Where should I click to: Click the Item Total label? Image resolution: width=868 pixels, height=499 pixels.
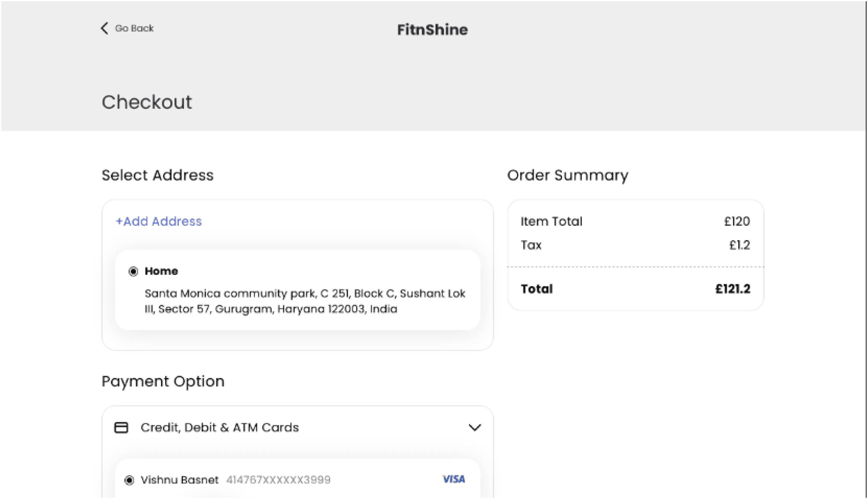coord(551,221)
